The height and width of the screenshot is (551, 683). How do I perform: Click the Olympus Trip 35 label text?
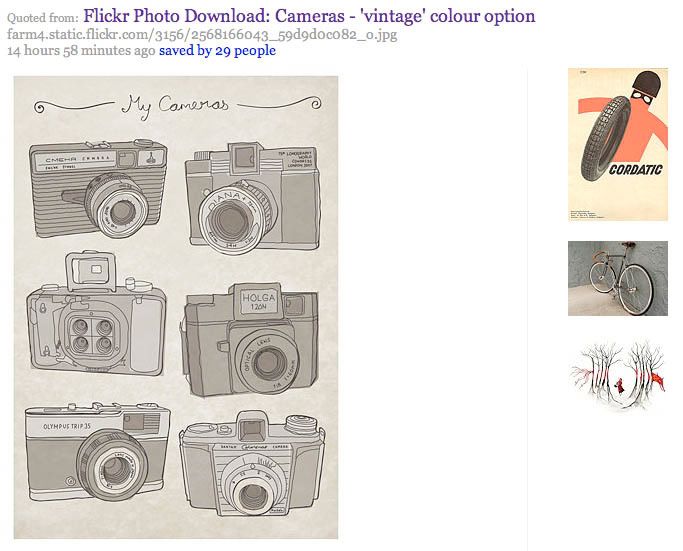(x=67, y=426)
